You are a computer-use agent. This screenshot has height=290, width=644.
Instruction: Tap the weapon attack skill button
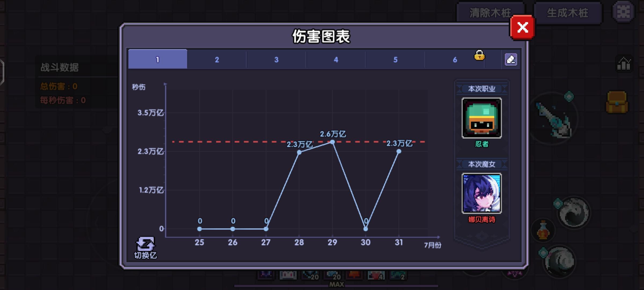pos(554,118)
